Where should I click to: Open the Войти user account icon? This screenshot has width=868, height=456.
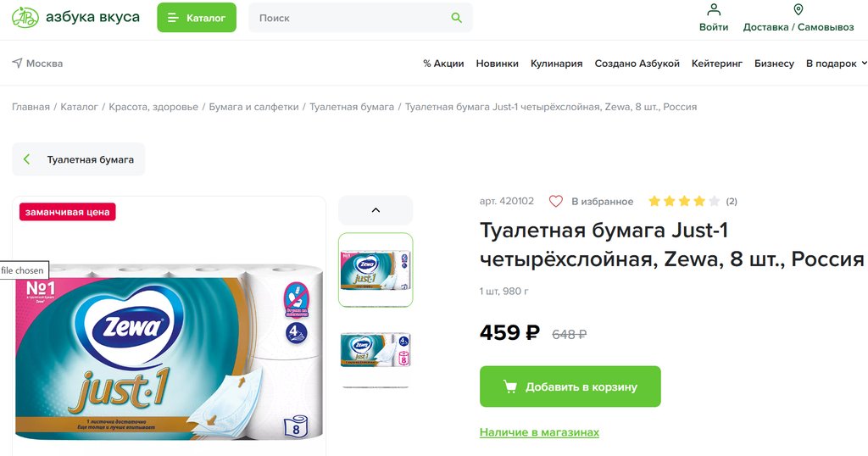(714, 9)
